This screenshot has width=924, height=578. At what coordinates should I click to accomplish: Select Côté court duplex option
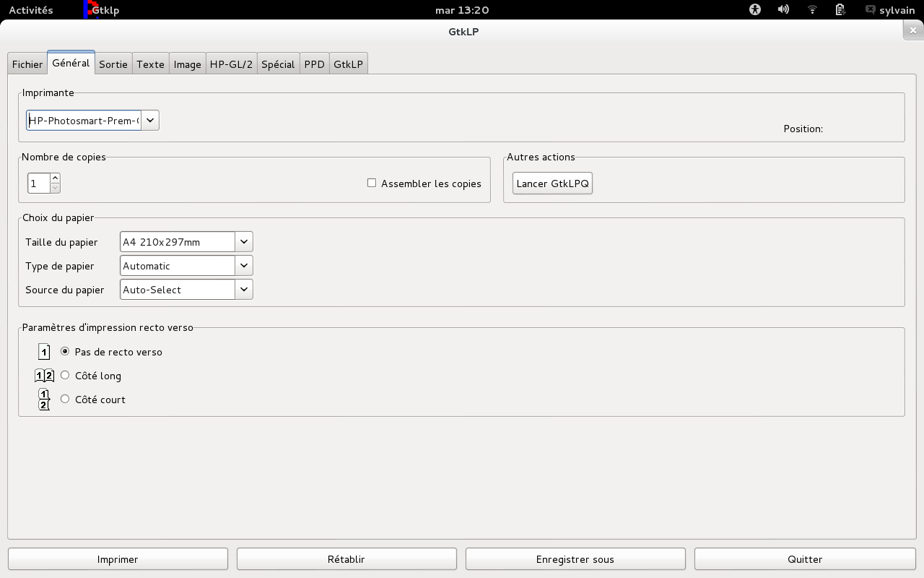[65, 400]
